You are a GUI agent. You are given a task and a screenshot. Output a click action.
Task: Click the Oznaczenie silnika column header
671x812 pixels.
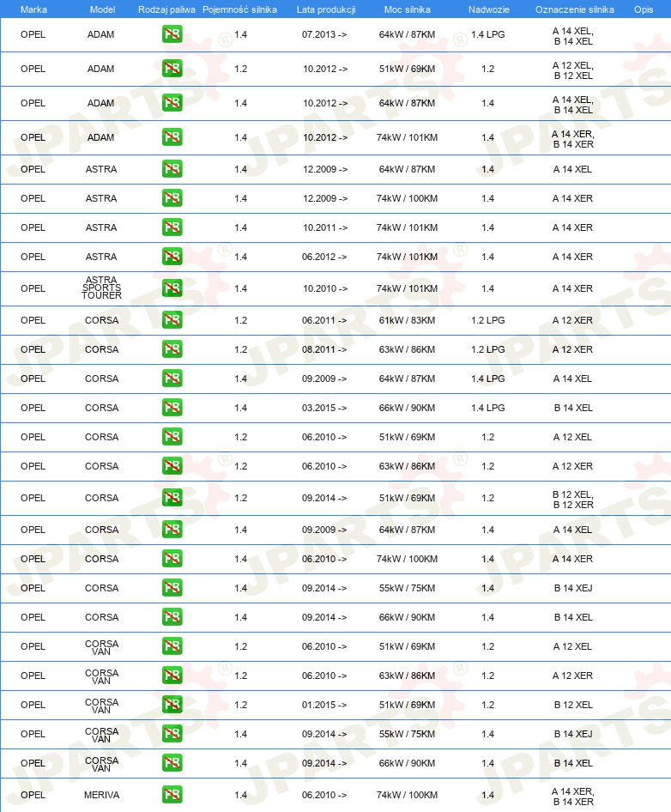coord(575,9)
